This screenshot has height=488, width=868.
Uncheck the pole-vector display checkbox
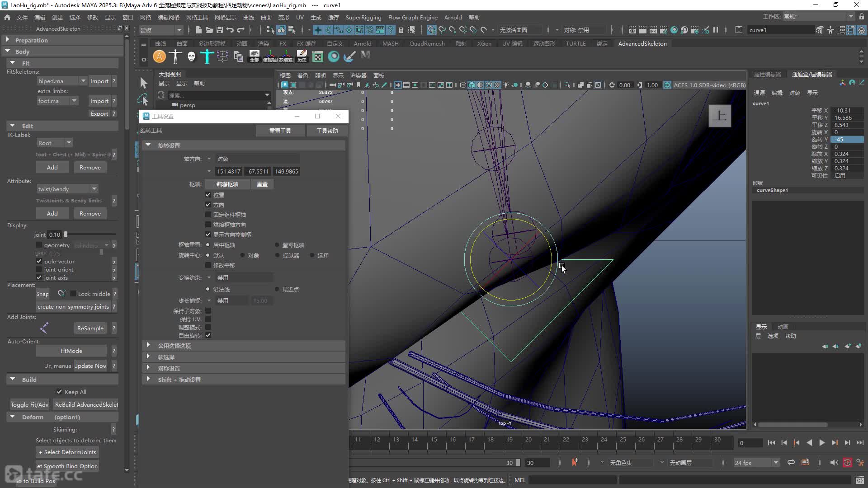[39, 262]
